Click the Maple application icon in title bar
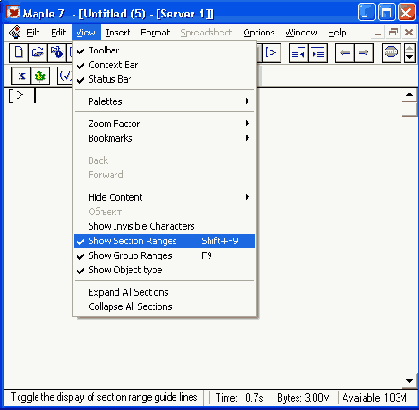The height and width of the screenshot is (410, 419). click(13, 13)
